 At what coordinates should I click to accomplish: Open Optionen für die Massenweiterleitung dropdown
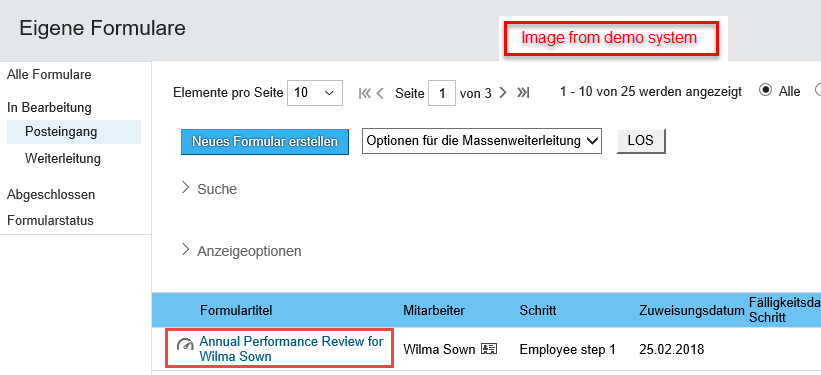pos(482,141)
